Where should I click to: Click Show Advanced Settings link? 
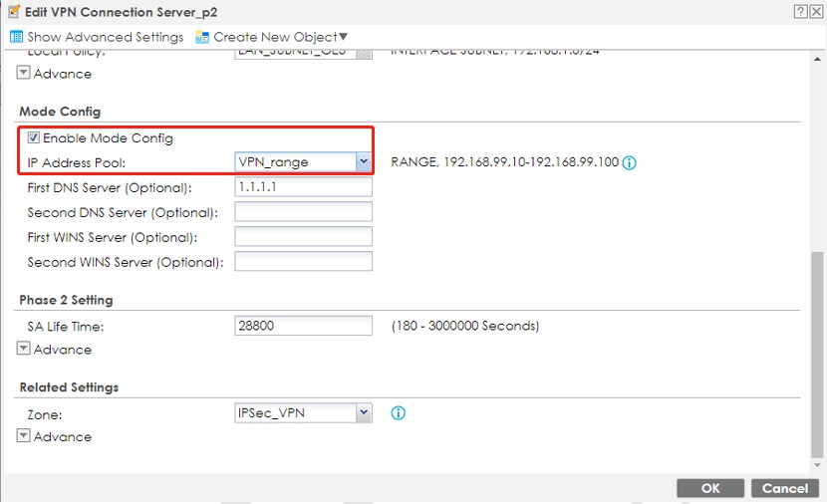(105, 37)
